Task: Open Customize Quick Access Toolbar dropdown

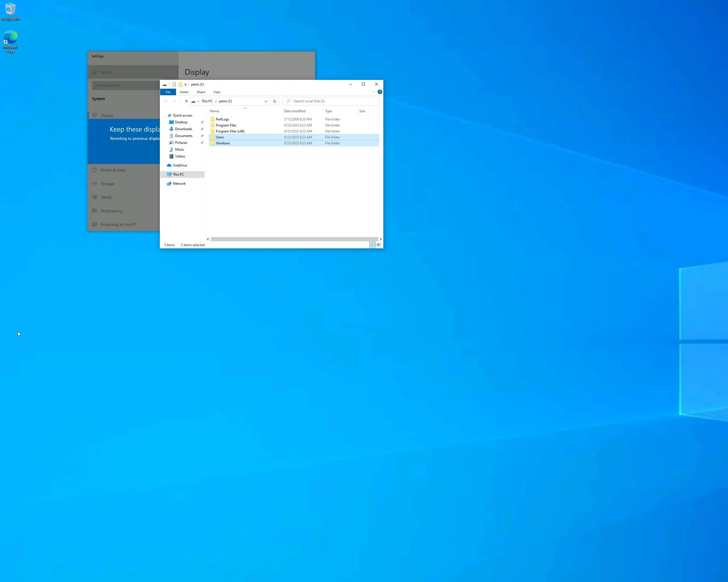Action: pos(185,85)
